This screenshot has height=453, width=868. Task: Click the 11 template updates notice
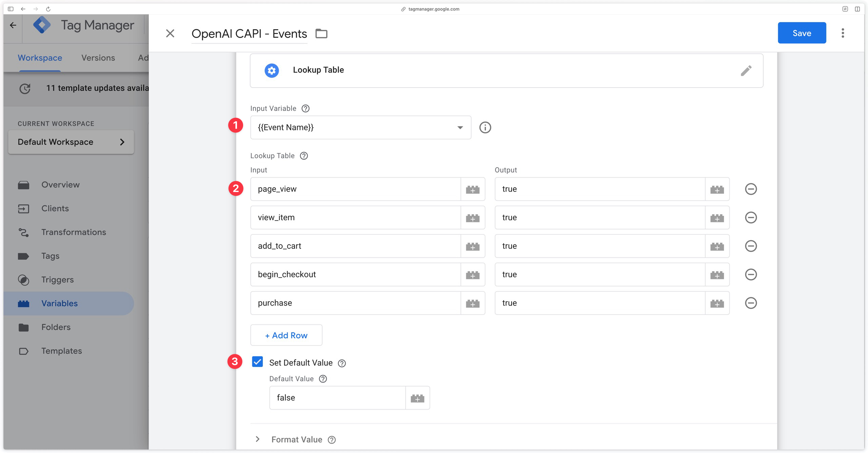click(x=97, y=88)
